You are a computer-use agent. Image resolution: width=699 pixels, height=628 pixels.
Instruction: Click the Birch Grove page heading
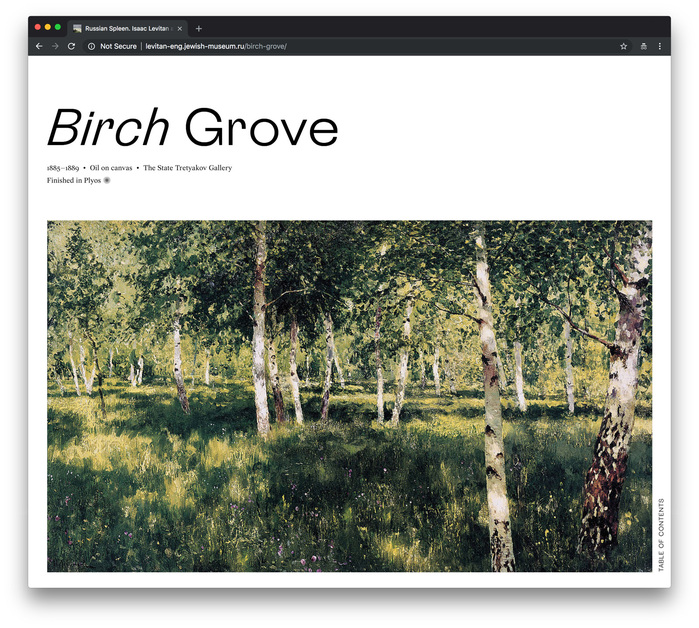point(193,127)
